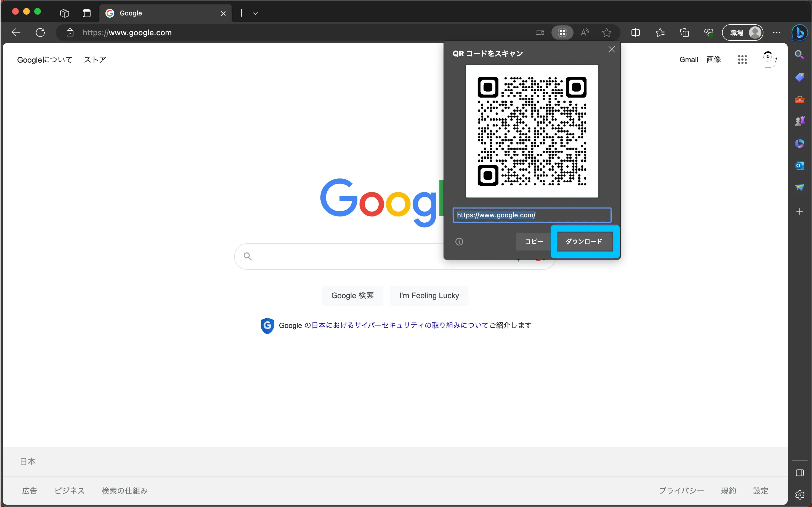Close the QR コードをスキャン popup

click(x=611, y=49)
